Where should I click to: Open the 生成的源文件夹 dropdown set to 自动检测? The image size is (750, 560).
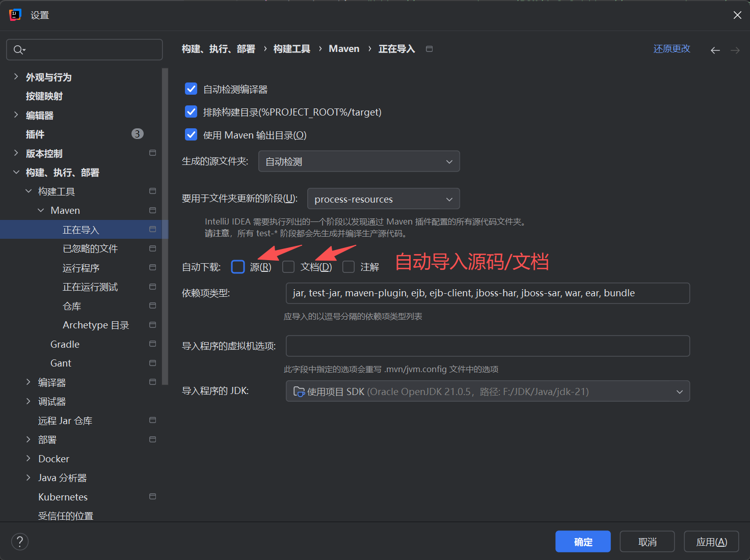359,161
